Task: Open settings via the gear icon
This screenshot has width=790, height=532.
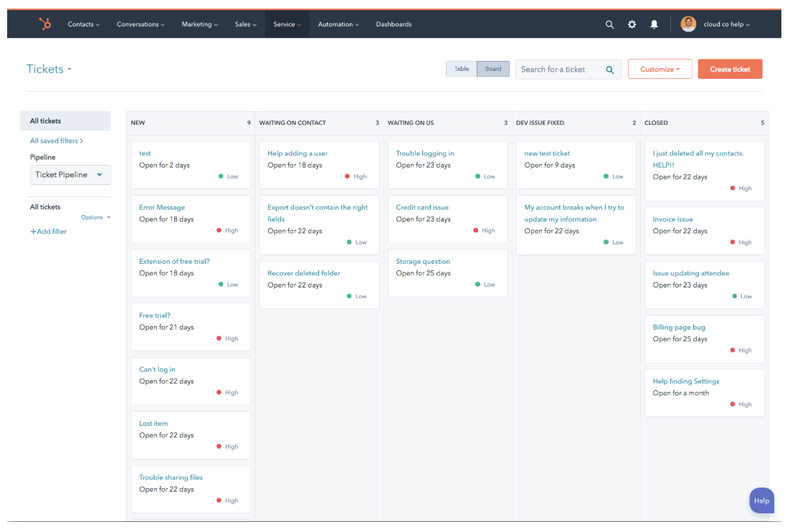Action: pos(632,24)
